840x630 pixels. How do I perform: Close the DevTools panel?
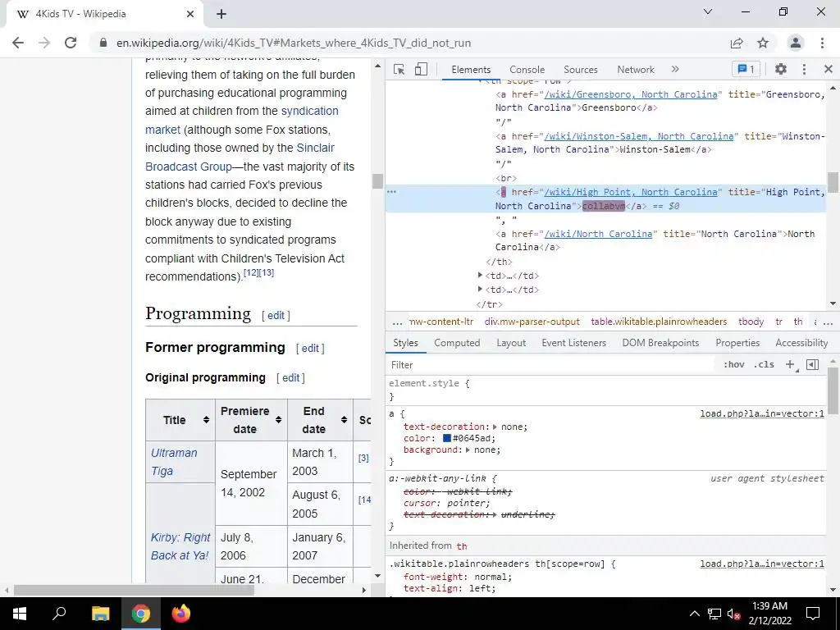click(x=829, y=69)
